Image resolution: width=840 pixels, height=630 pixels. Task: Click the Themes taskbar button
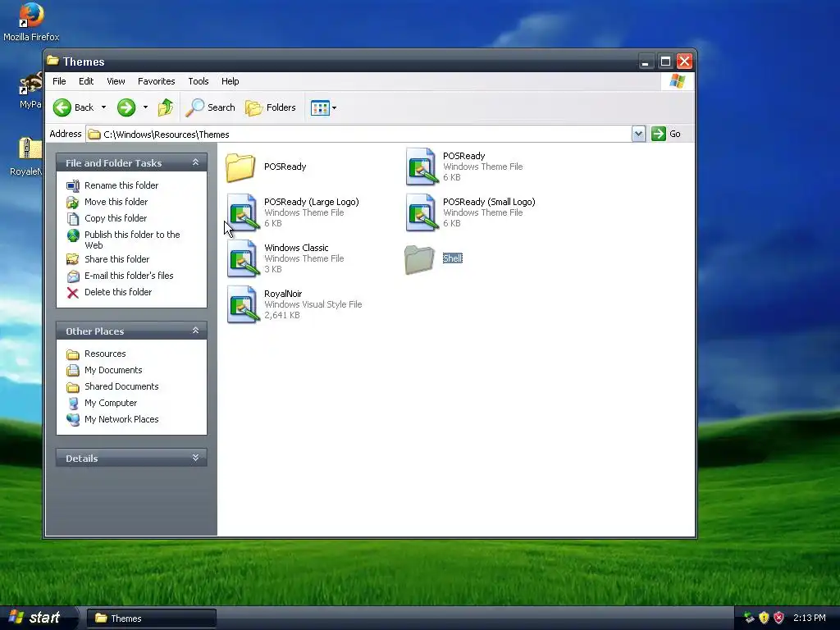(152, 619)
